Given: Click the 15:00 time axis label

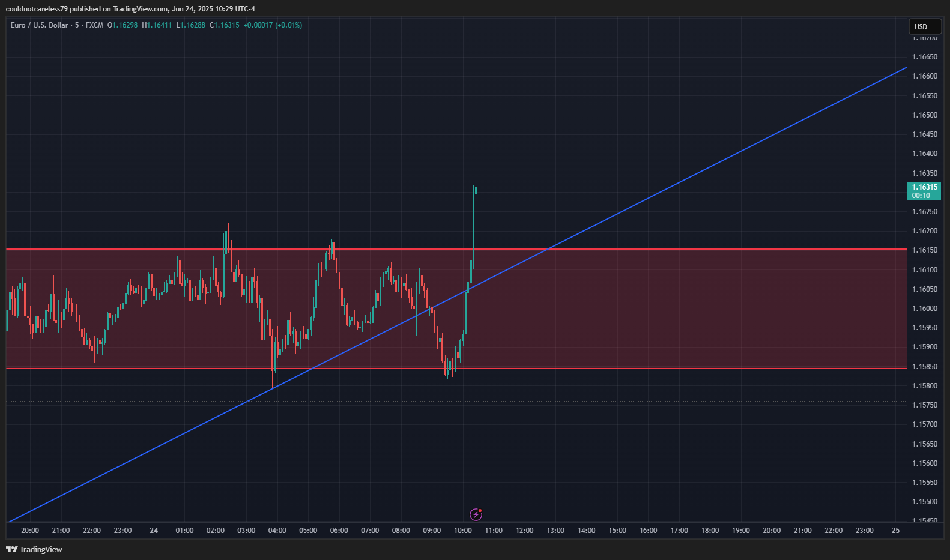Looking at the screenshot, I should pyautogui.click(x=617, y=531).
